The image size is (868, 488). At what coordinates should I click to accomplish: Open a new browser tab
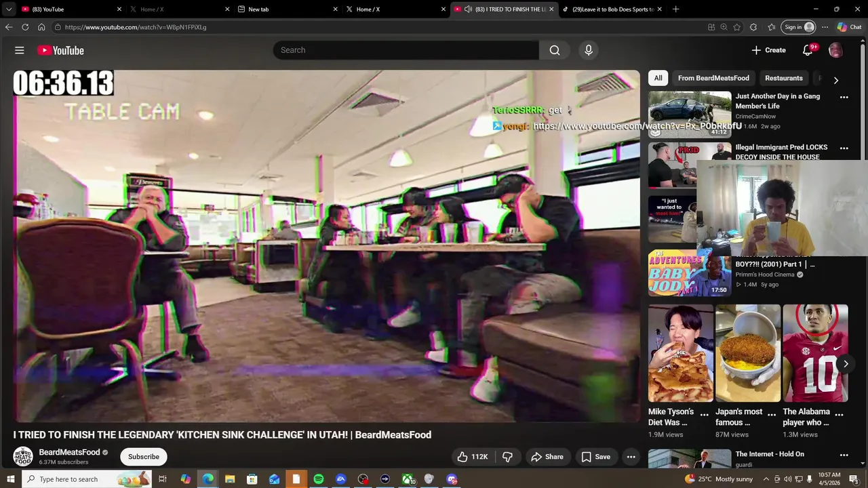pos(676,9)
